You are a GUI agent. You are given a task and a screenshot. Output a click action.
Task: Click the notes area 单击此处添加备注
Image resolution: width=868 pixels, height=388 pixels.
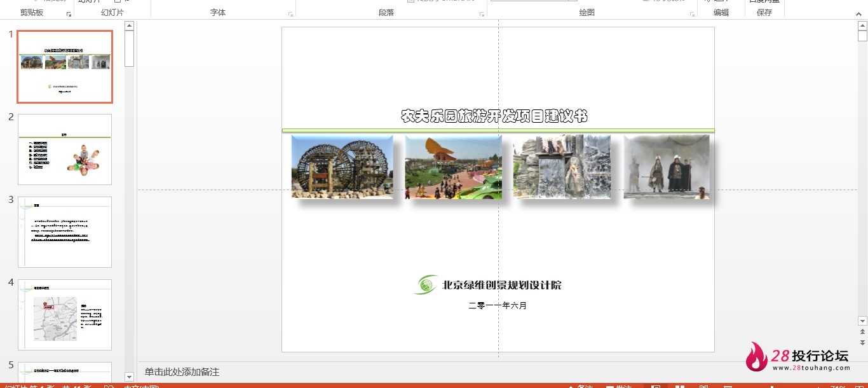pos(182,372)
